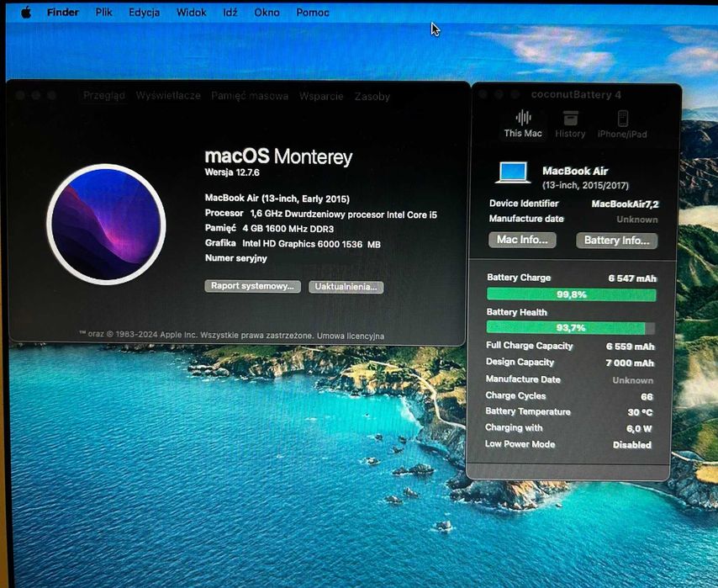Click the Battery Temperature 30 °C value
The width and height of the screenshot is (718, 588).
[640, 412]
